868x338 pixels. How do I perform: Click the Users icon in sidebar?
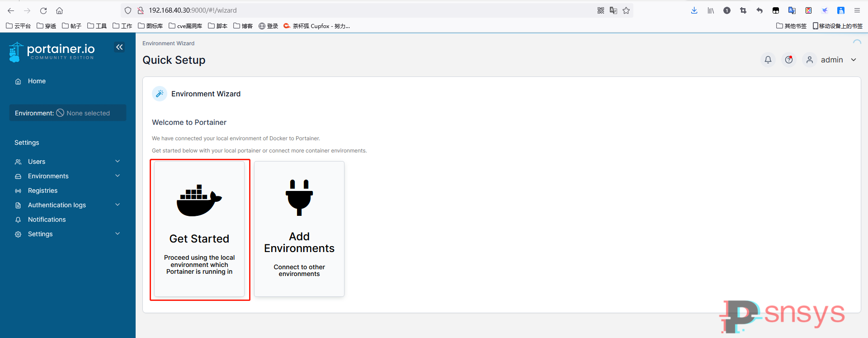point(18,162)
